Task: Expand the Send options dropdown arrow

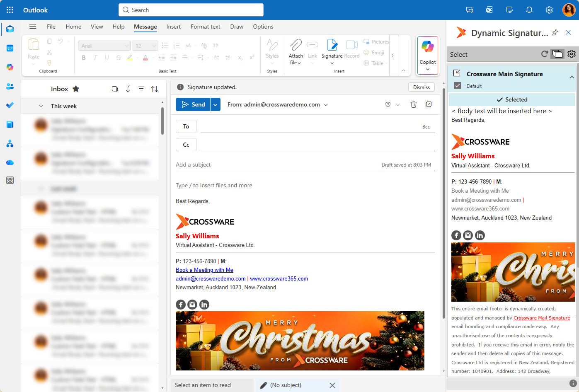Action: point(216,104)
